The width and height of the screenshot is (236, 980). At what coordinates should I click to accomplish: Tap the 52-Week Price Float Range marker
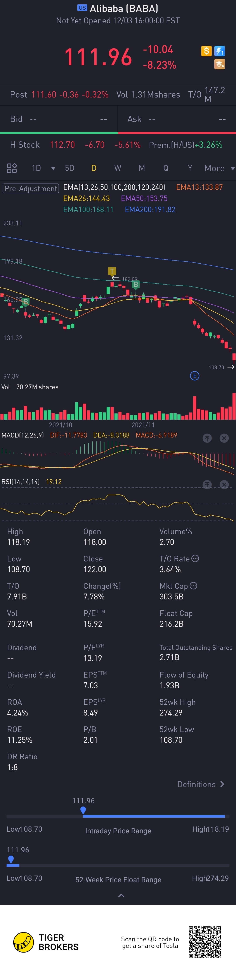[x=11, y=860]
